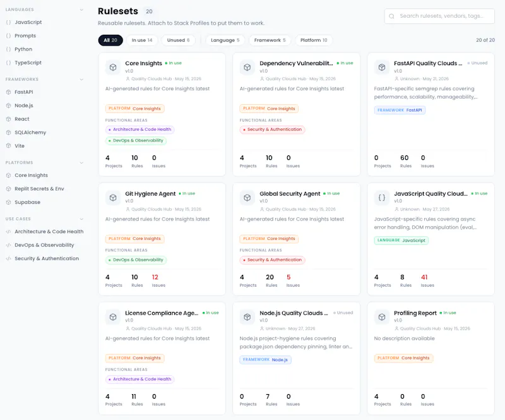Click the Dependency Vulnerability card cube icon
505x420 pixels.
[x=247, y=68]
